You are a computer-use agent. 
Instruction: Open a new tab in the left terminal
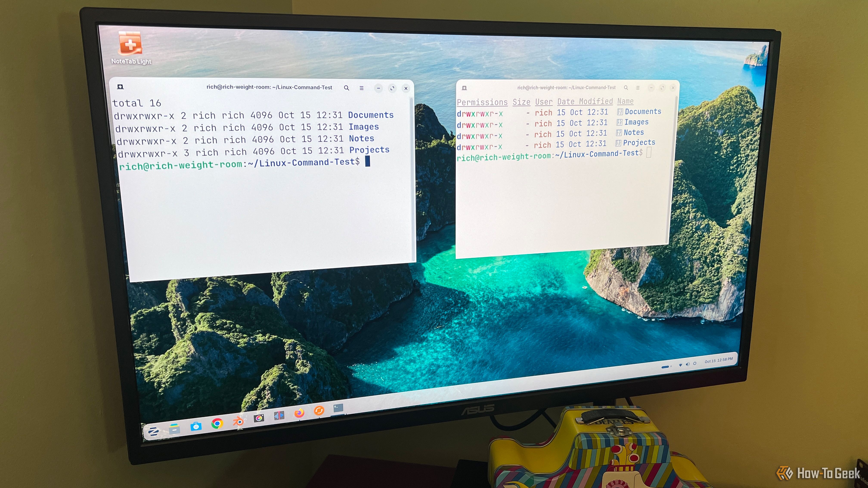pyautogui.click(x=120, y=87)
